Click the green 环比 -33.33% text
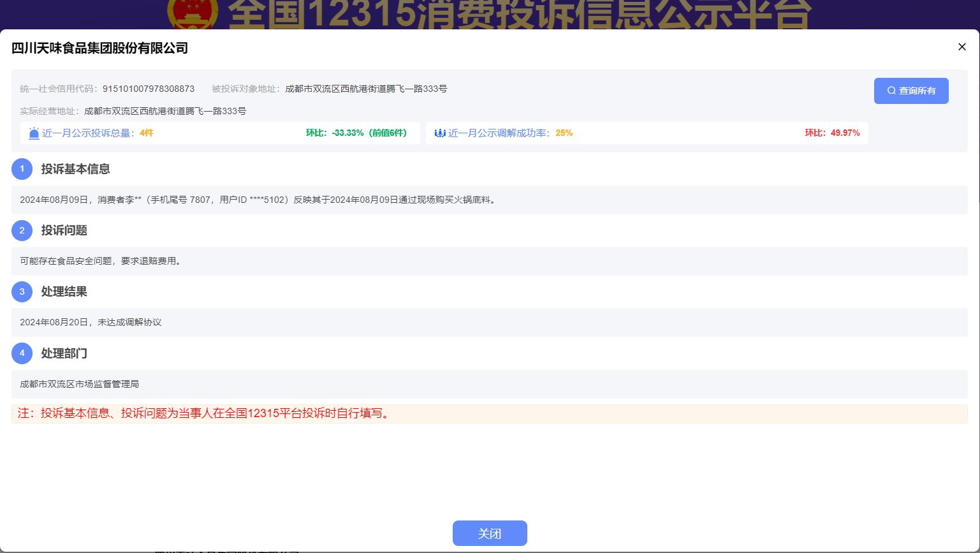 tap(356, 133)
